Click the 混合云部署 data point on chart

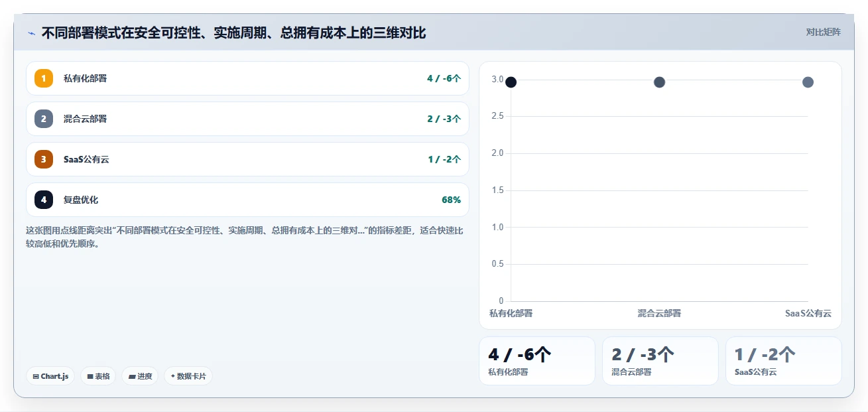[x=659, y=82]
